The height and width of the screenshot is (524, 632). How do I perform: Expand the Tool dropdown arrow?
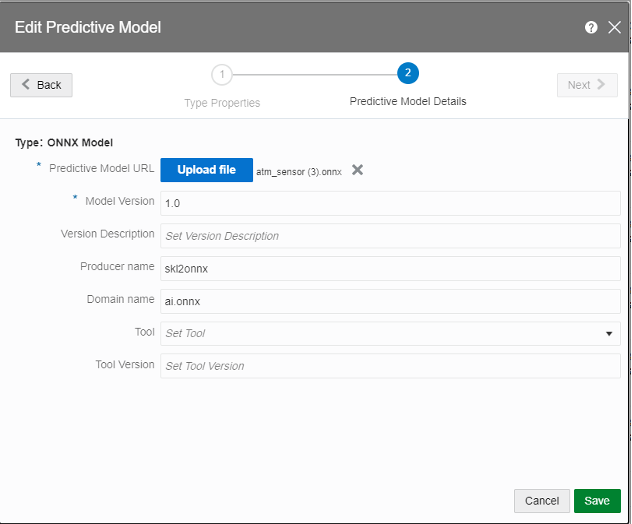[x=609, y=333]
